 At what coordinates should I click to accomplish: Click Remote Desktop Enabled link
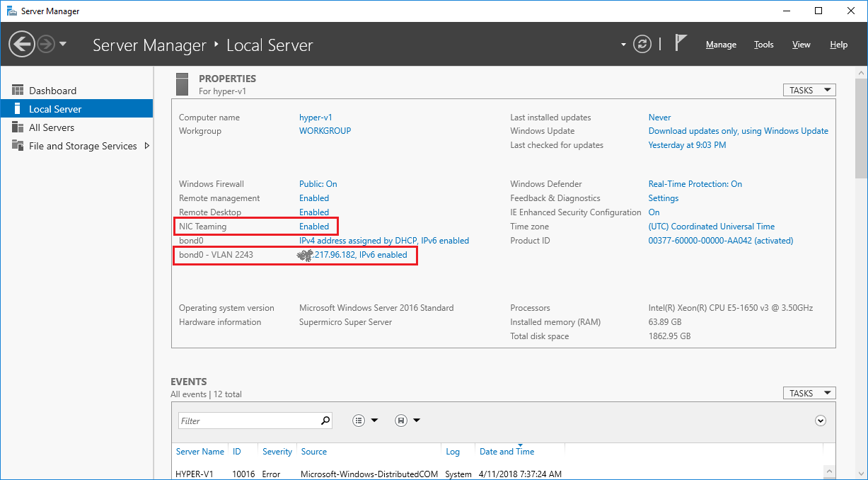[x=314, y=212]
